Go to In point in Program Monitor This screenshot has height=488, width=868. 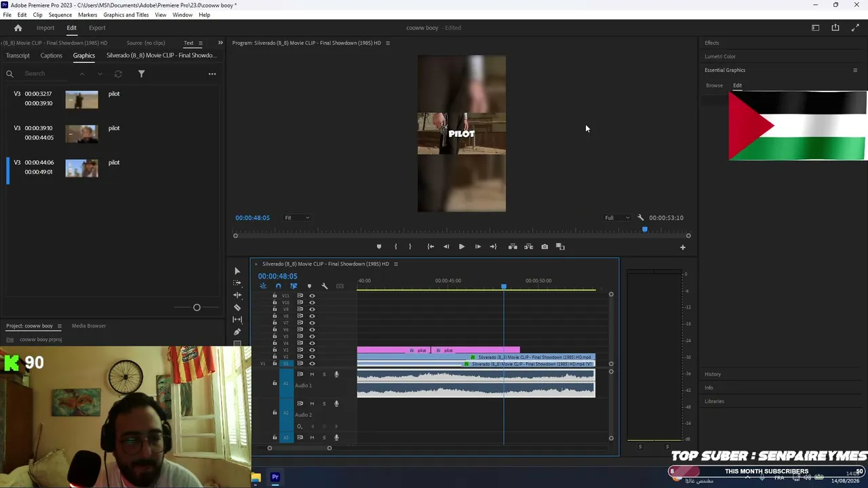(x=431, y=247)
